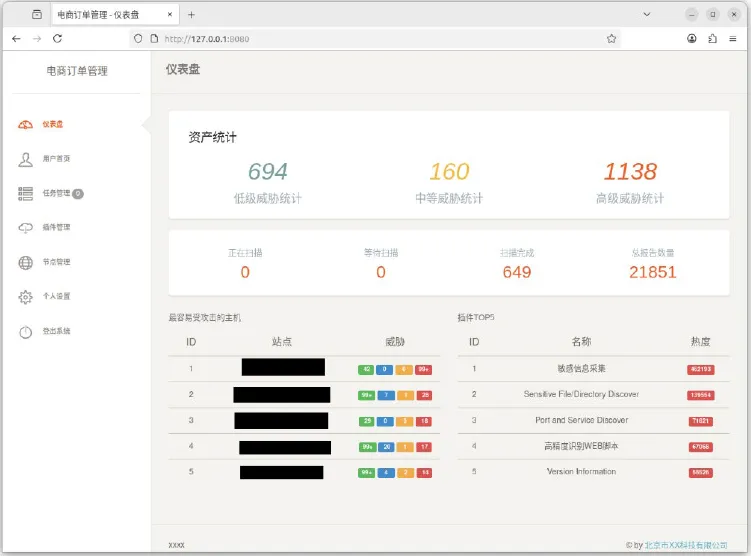This screenshot has height=556, width=751.
Task: Click the orange 2 badge in host row 5
Action: pyautogui.click(x=405, y=473)
